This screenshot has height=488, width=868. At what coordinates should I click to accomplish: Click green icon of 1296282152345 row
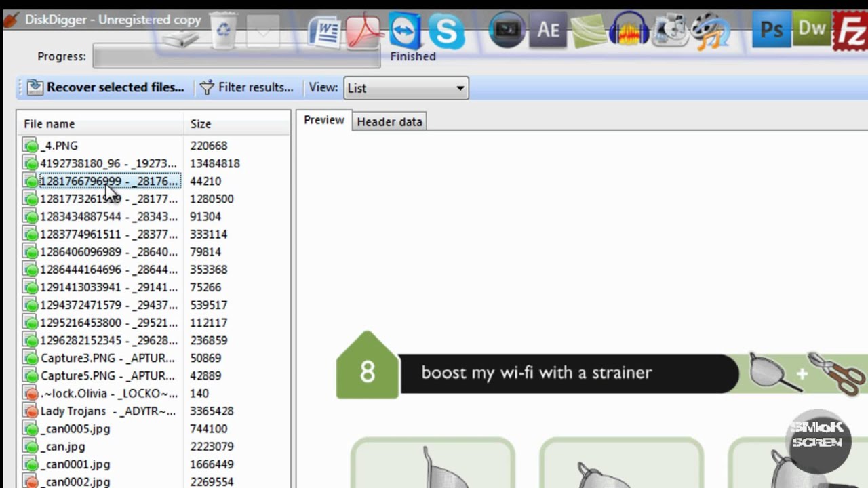tap(31, 340)
